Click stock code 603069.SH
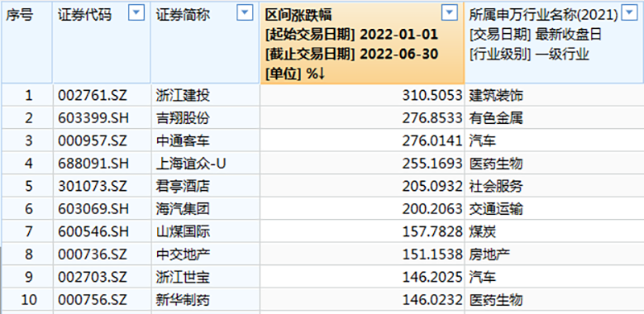The width and height of the screenshot is (644, 314). (x=93, y=209)
